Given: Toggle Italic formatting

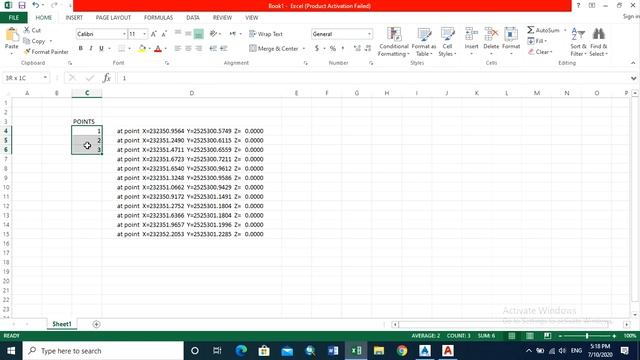Looking at the screenshot, I should pos(91,49).
